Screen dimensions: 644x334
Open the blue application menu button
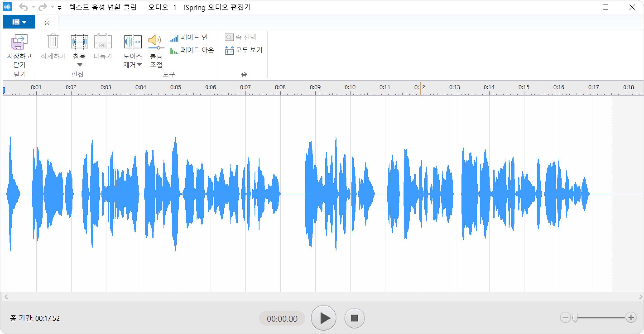pos(19,22)
